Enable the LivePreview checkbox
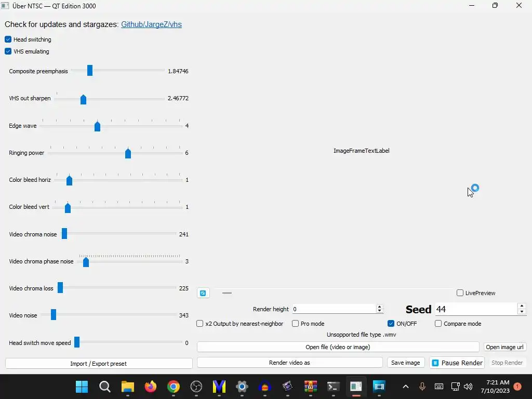 (x=460, y=293)
